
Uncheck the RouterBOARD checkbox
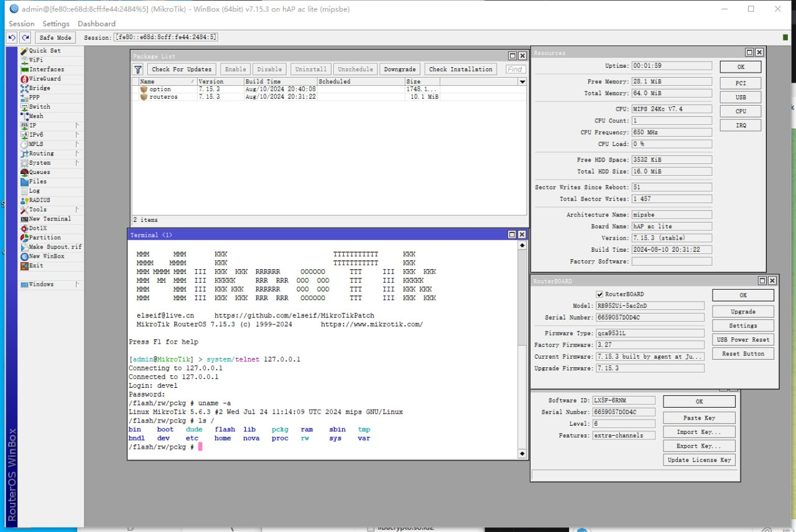pos(599,295)
